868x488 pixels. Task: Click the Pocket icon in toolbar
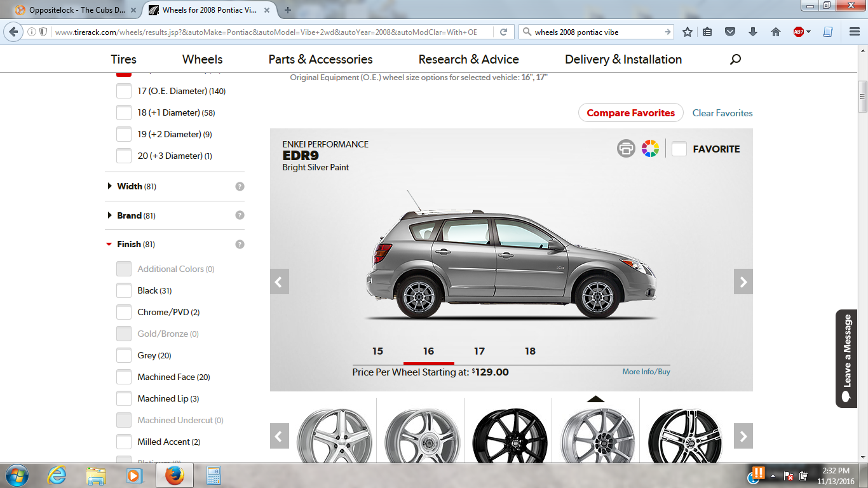730,32
